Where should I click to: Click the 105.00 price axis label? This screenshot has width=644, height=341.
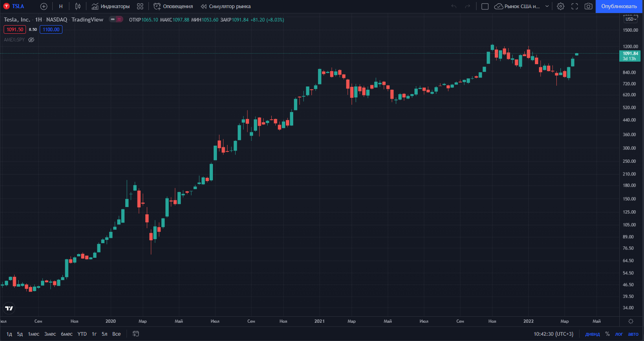click(x=629, y=225)
